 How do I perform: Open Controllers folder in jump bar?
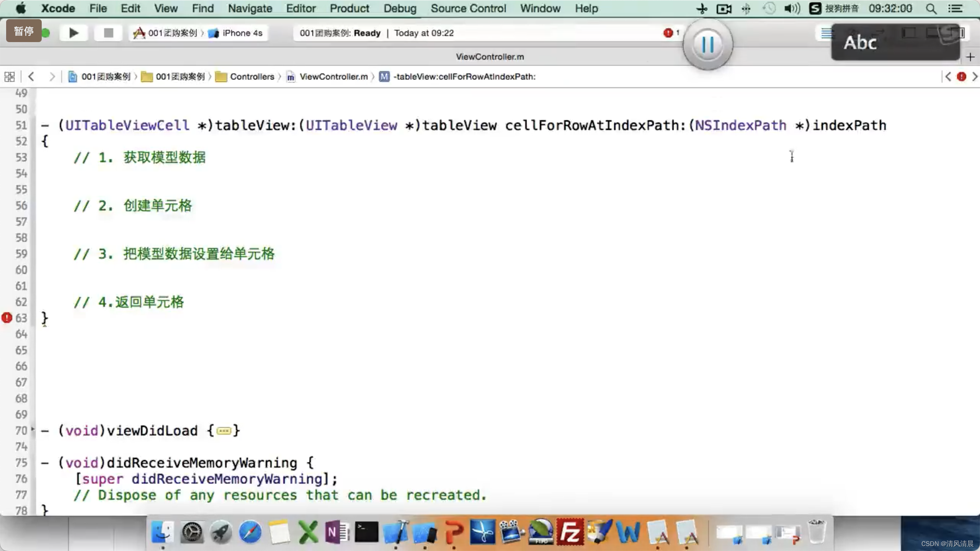pyautogui.click(x=252, y=77)
